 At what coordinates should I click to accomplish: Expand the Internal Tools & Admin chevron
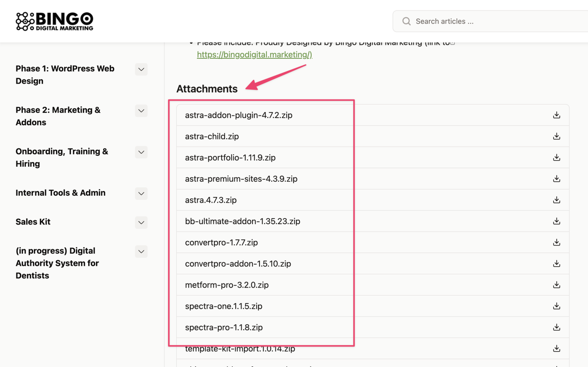[x=141, y=194]
